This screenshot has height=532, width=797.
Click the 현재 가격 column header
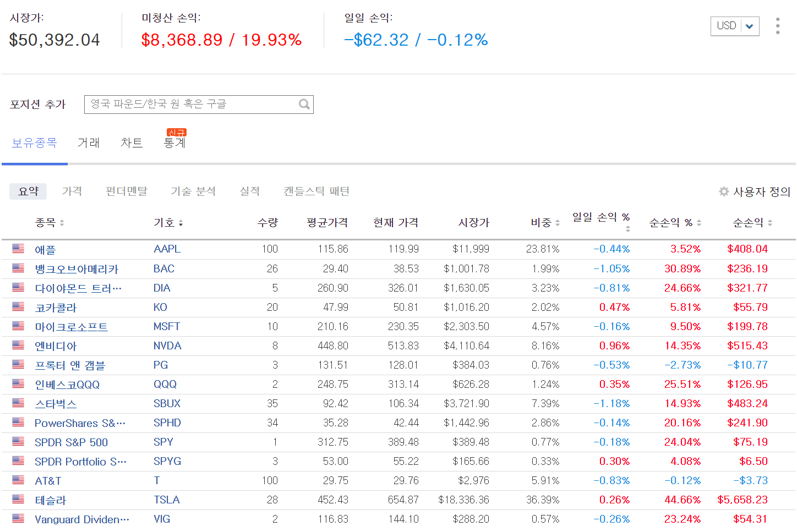(396, 223)
